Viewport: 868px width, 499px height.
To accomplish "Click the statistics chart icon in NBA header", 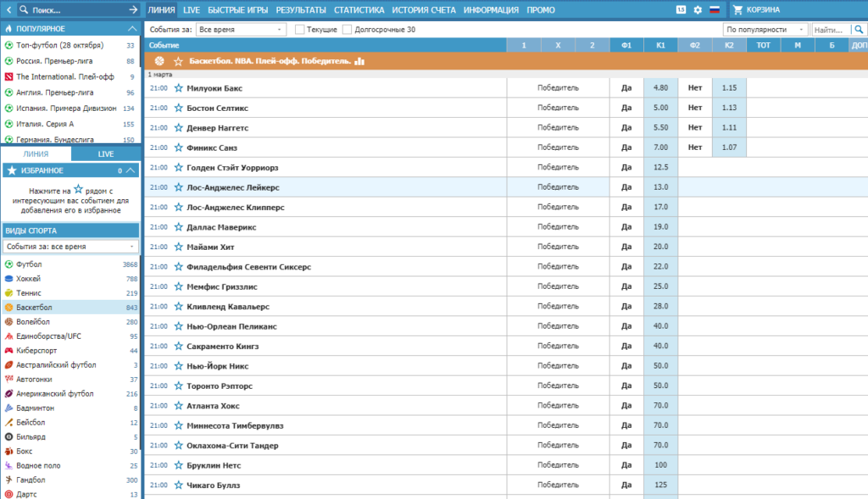I will (x=359, y=61).
